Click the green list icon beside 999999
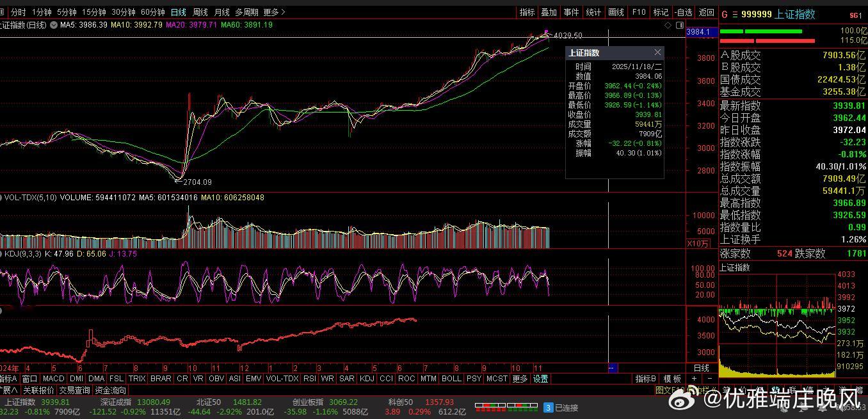868x419 pixels. tap(735, 14)
